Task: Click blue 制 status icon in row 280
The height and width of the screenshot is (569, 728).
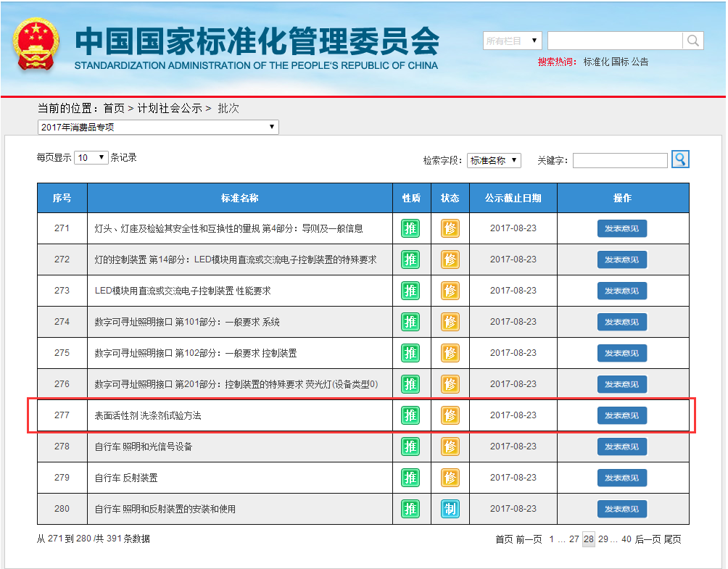Action: coord(450,509)
